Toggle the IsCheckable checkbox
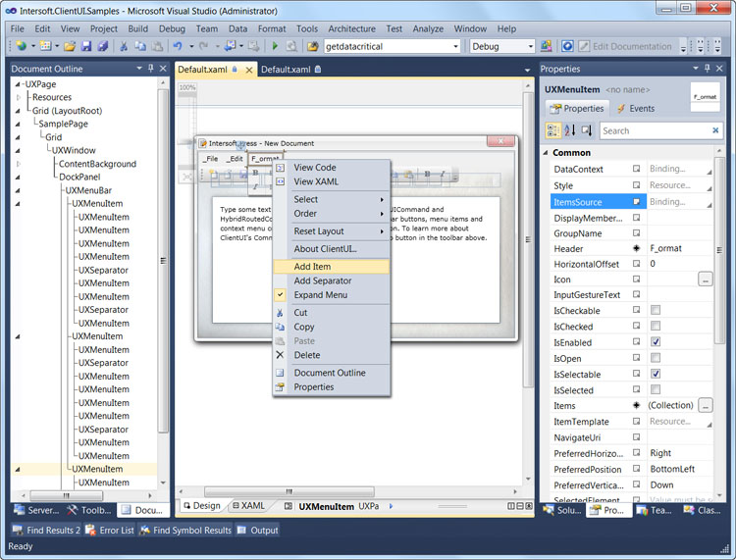Image resolution: width=736 pixels, height=560 pixels. (x=656, y=310)
